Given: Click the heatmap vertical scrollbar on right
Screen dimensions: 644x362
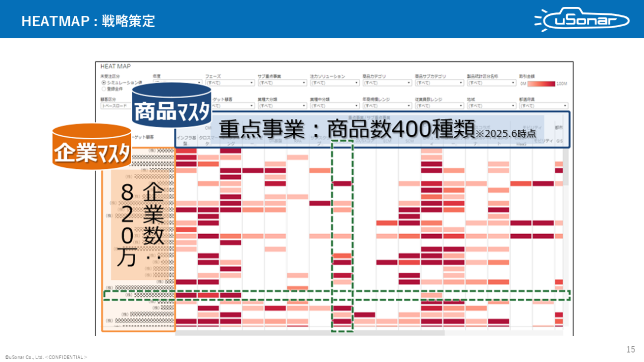Looking at the screenshot, I should click(566, 167).
